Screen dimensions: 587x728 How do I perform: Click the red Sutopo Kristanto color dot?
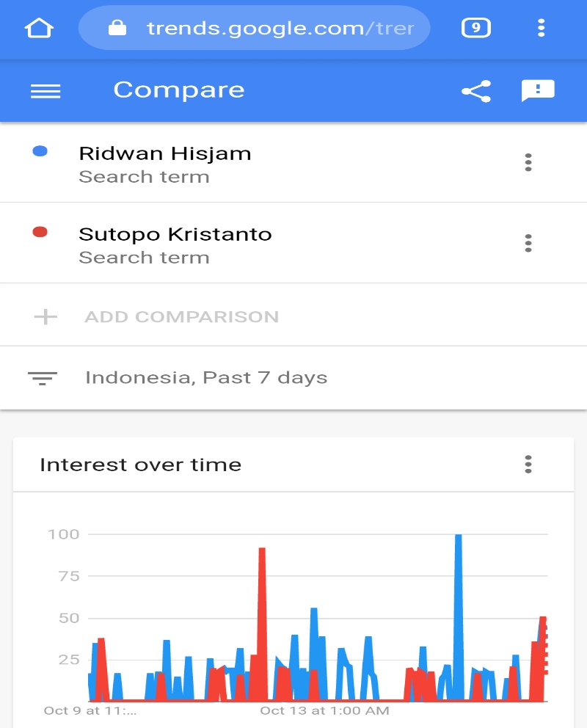point(40,232)
